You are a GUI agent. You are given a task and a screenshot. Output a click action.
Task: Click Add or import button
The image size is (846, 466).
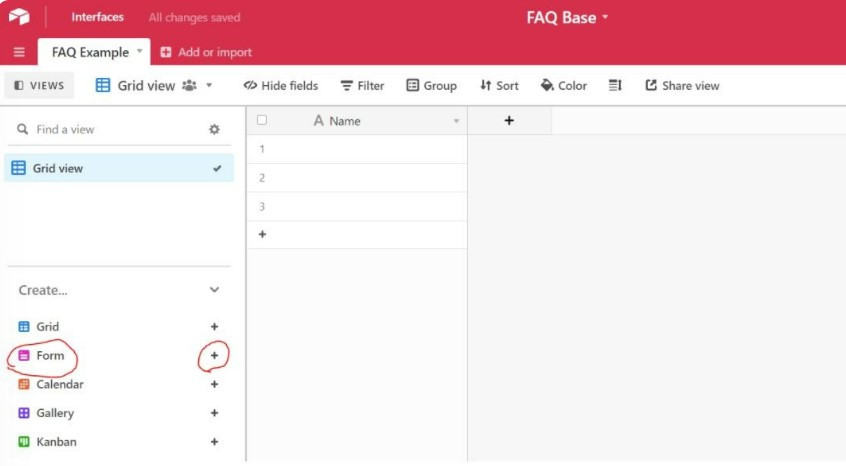[206, 52]
